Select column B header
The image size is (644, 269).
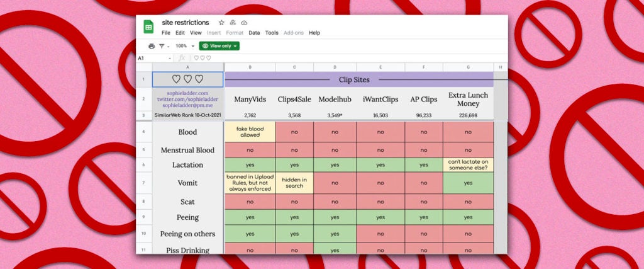coord(250,67)
